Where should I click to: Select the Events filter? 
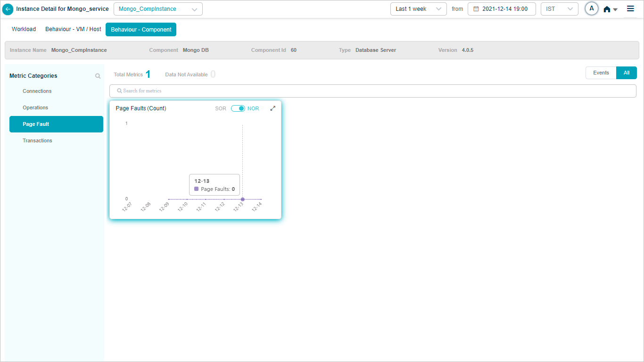601,73
